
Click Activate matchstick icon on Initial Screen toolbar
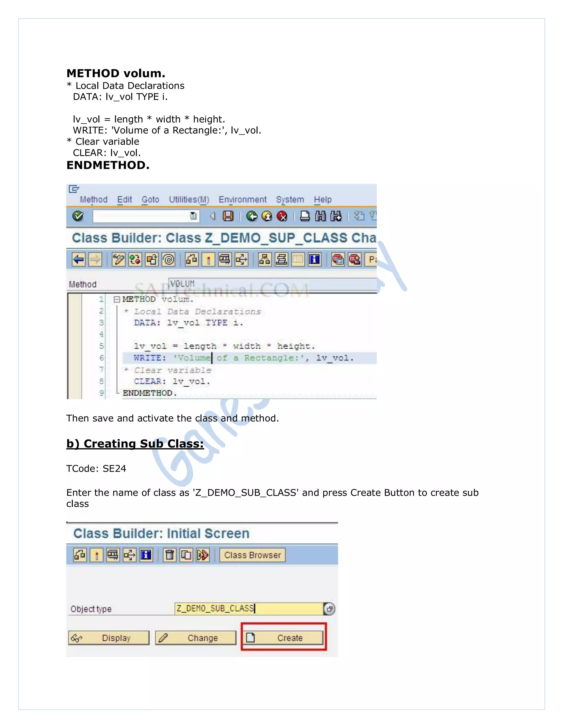click(x=97, y=555)
